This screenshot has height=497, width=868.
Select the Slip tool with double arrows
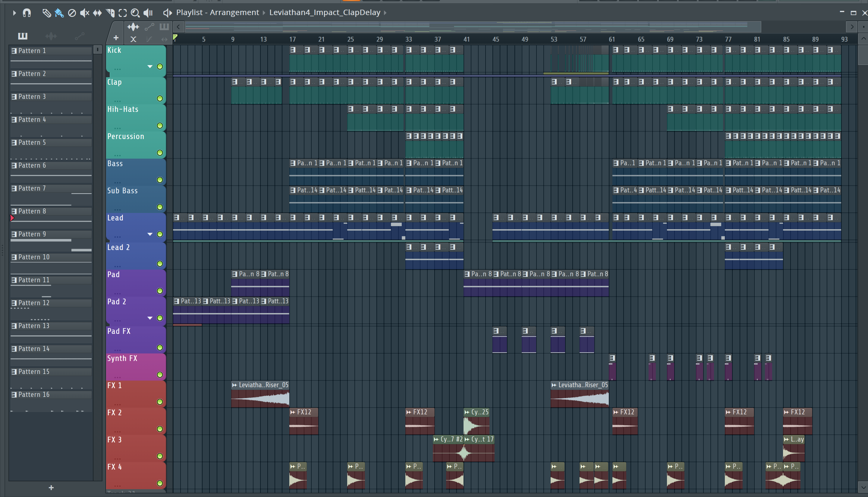(x=98, y=13)
